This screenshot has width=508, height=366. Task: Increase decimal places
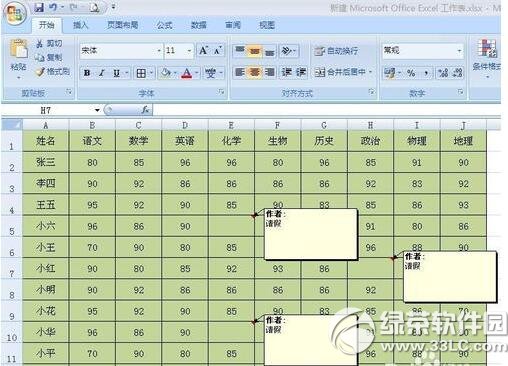(443, 73)
